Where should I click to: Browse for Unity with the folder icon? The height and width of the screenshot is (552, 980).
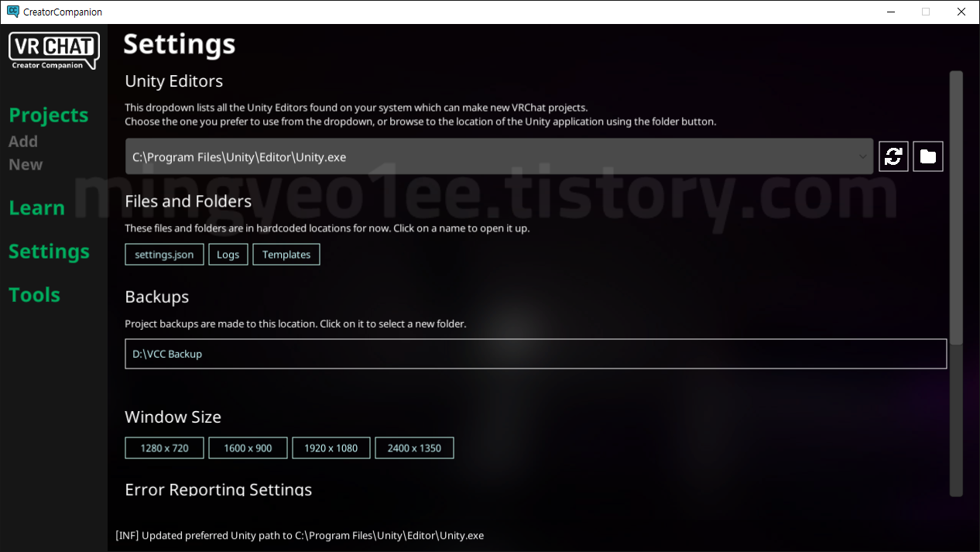(928, 156)
